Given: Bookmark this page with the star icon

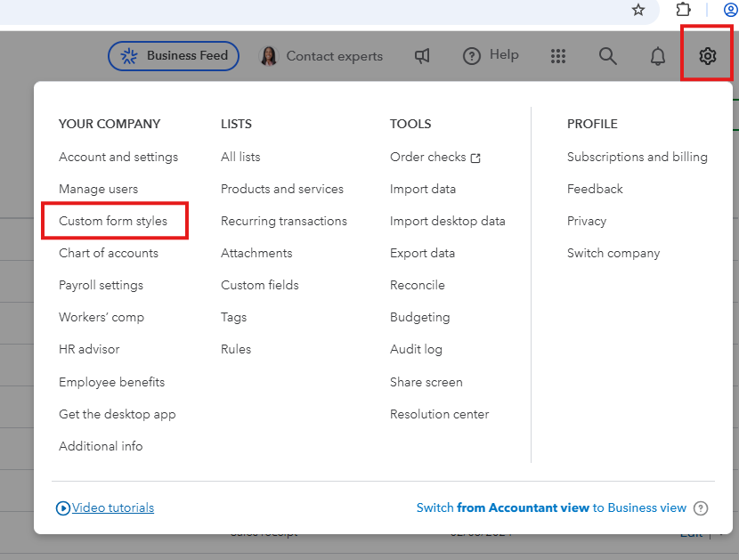Looking at the screenshot, I should pyautogui.click(x=638, y=10).
